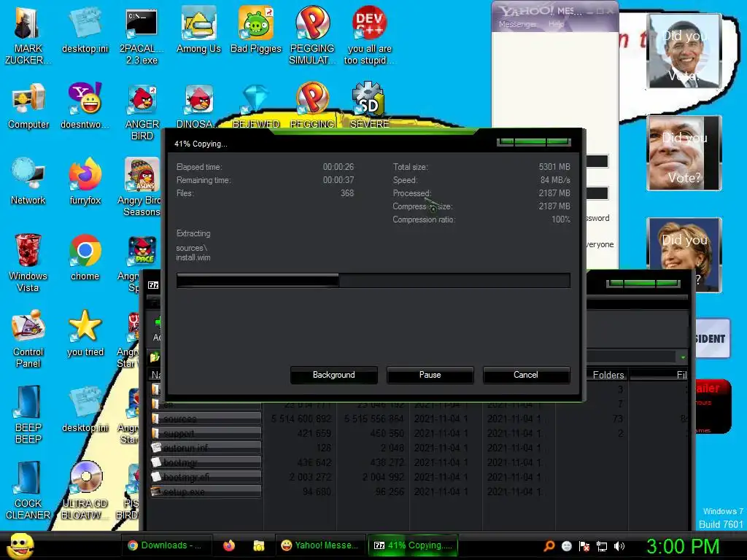Screen dimensions: 747x560
Task: Switch to Yahoo! Messenger taskbar item
Action: coord(320,545)
